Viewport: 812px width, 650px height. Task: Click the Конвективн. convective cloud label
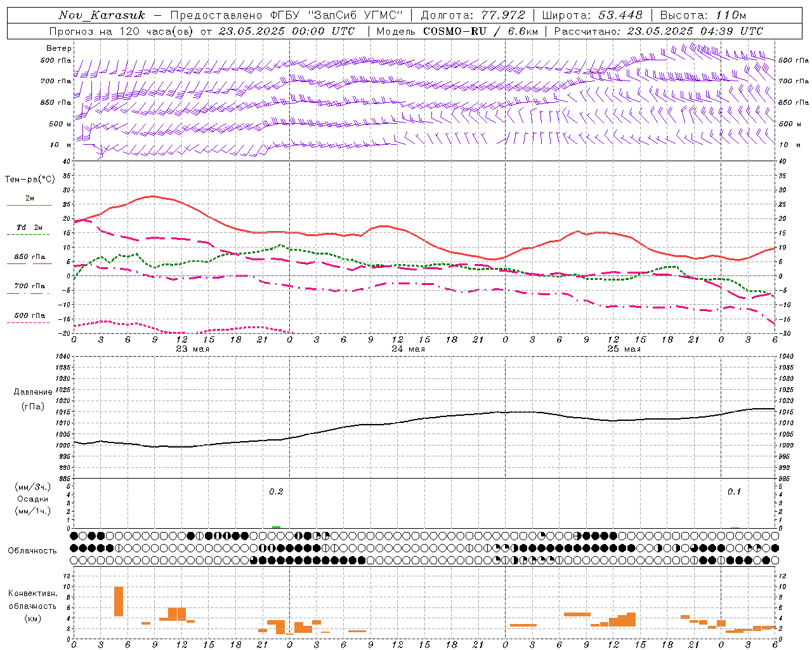(33, 594)
